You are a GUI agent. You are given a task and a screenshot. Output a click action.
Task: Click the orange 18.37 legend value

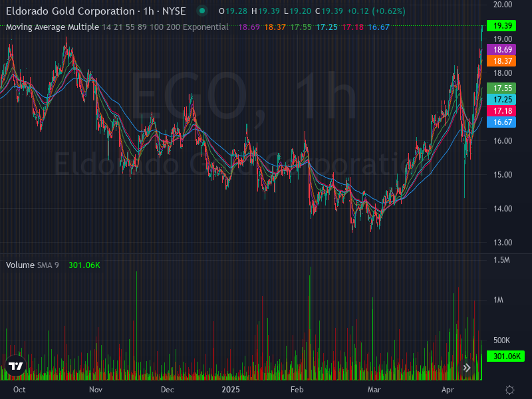tap(275, 27)
